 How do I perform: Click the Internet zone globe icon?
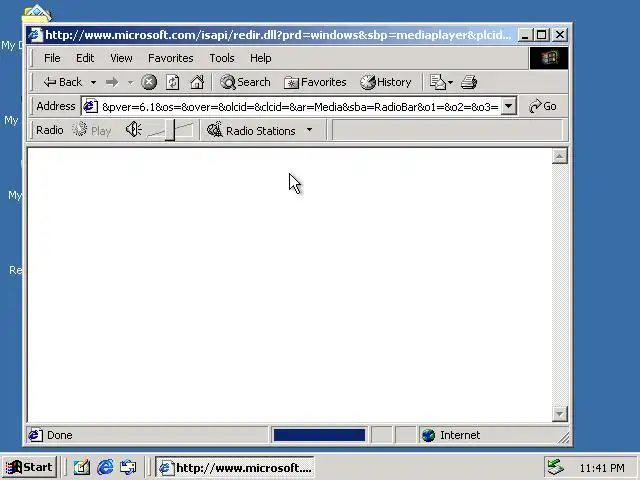(x=429, y=436)
